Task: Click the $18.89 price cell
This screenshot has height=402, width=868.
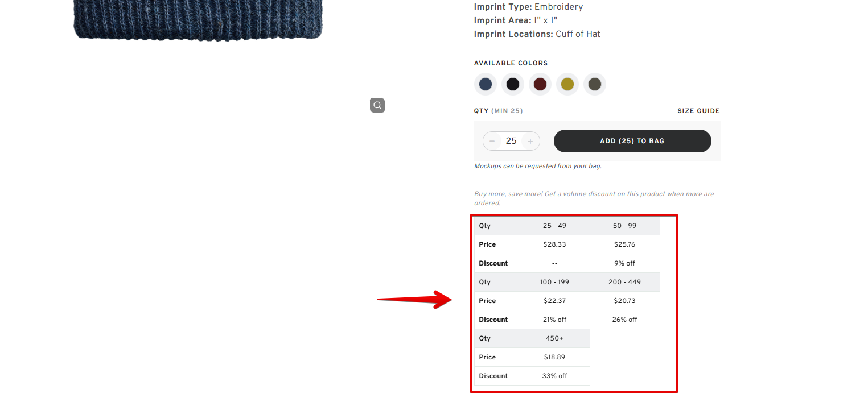Action: [x=554, y=357]
